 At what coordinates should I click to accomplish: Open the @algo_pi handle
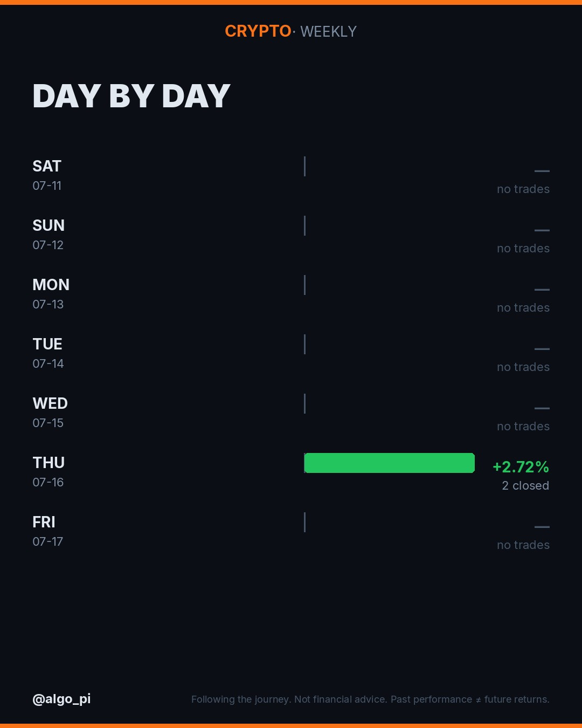[61, 699]
